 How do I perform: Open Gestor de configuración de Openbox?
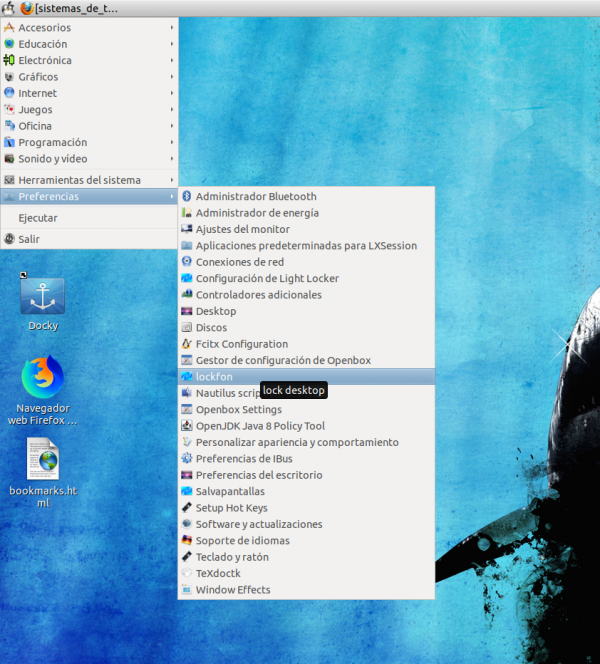pos(307,360)
